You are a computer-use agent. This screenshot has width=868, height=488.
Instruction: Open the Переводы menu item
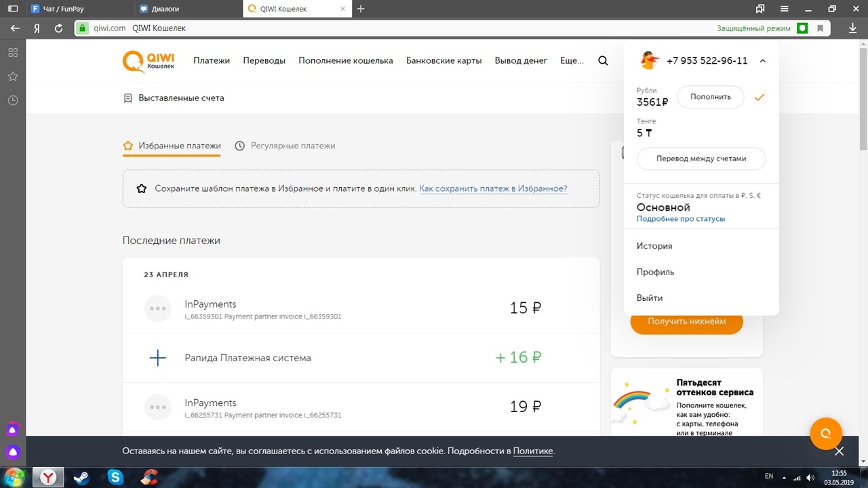pos(264,60)
